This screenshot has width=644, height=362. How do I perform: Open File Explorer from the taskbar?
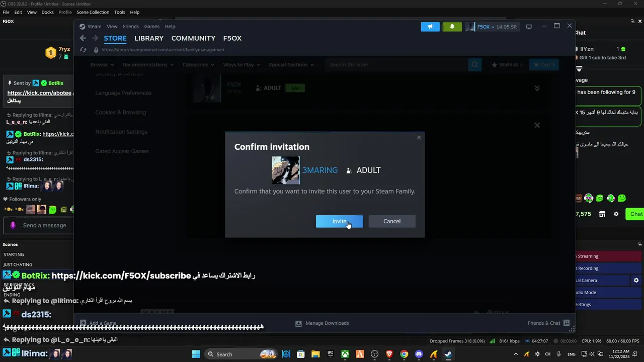[x=315, y=354]
